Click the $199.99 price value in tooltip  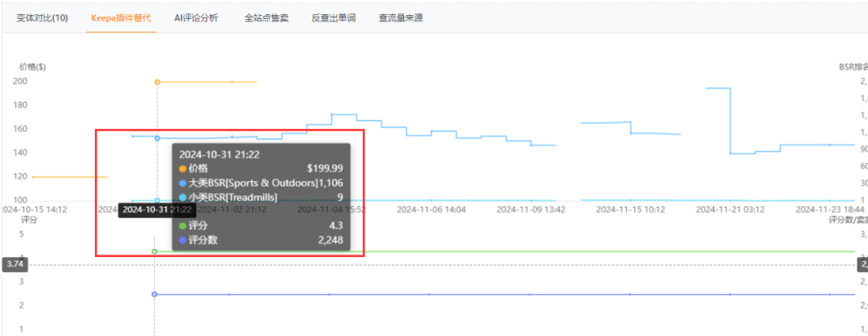(325, 168)
